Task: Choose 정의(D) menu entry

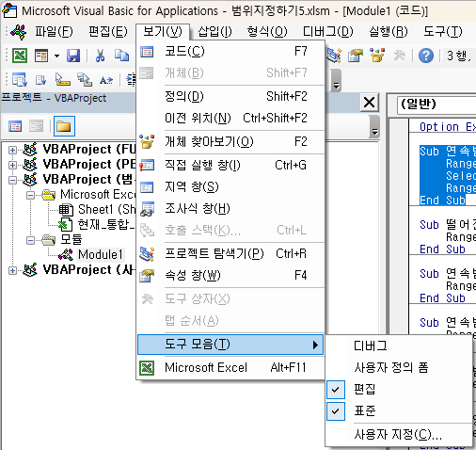Action: point(230,96)
